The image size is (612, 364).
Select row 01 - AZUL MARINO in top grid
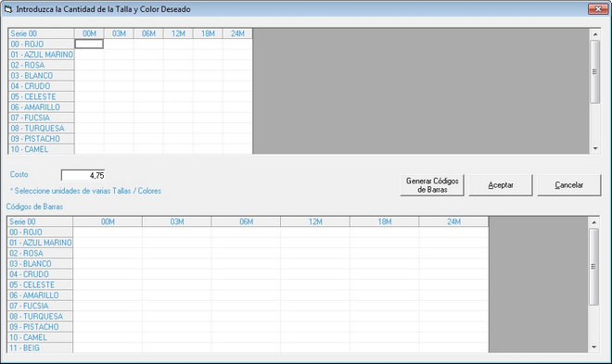click(x=41, y=55)
